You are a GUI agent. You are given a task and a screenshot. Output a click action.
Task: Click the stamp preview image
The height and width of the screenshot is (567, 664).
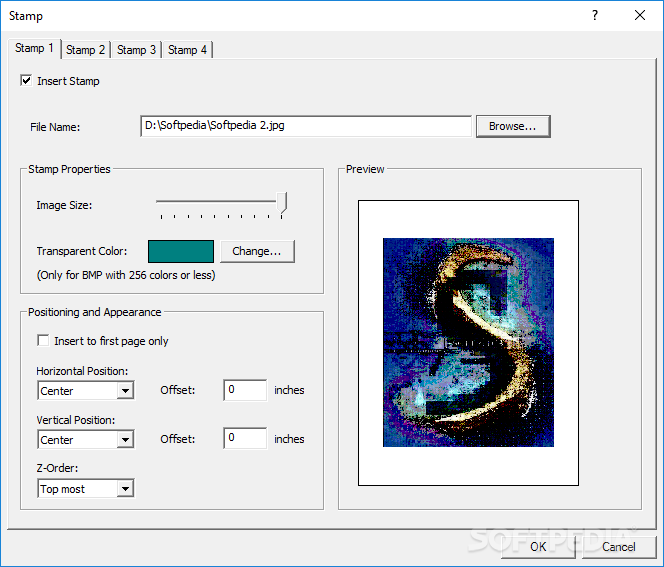468,342
